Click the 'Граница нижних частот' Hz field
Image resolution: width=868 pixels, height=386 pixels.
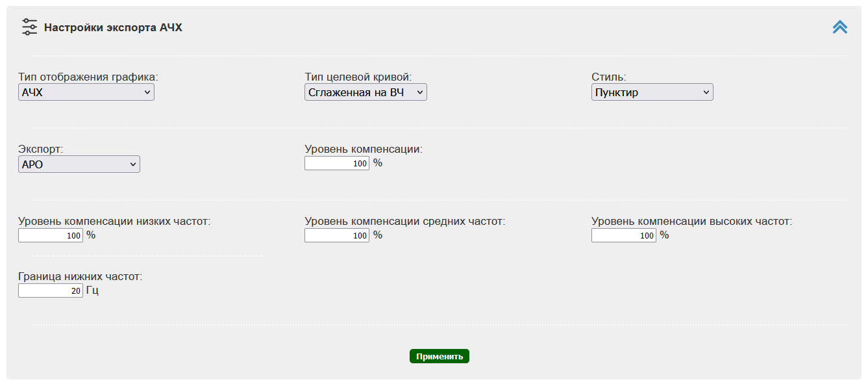(x=50, y=290)
